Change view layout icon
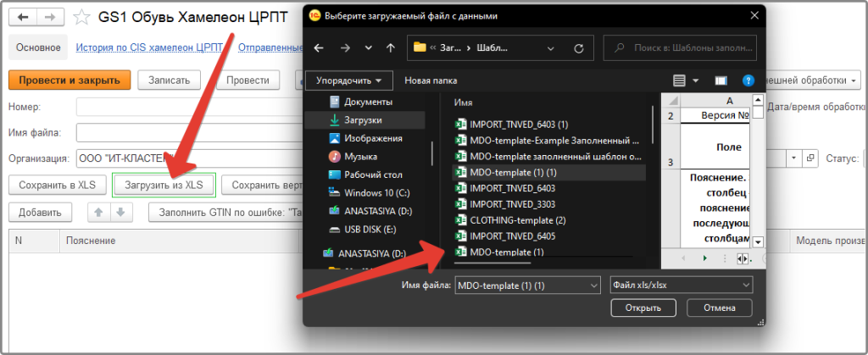868x355 pixels. click(679, 80)
